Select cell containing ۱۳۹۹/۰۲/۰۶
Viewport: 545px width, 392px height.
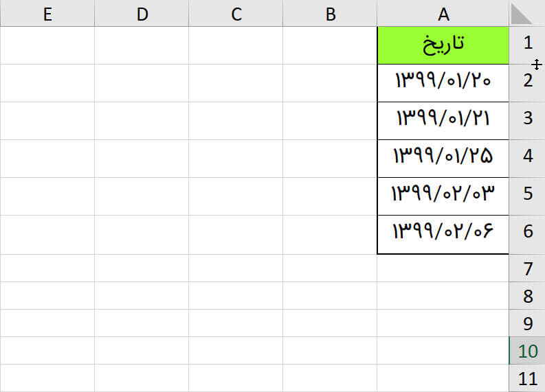pos(443,234)
